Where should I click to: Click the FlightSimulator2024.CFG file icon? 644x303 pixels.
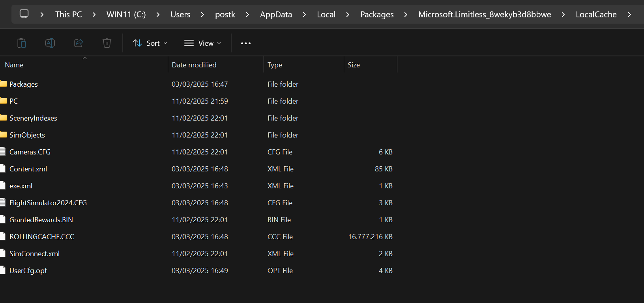[x=3, y=203]
